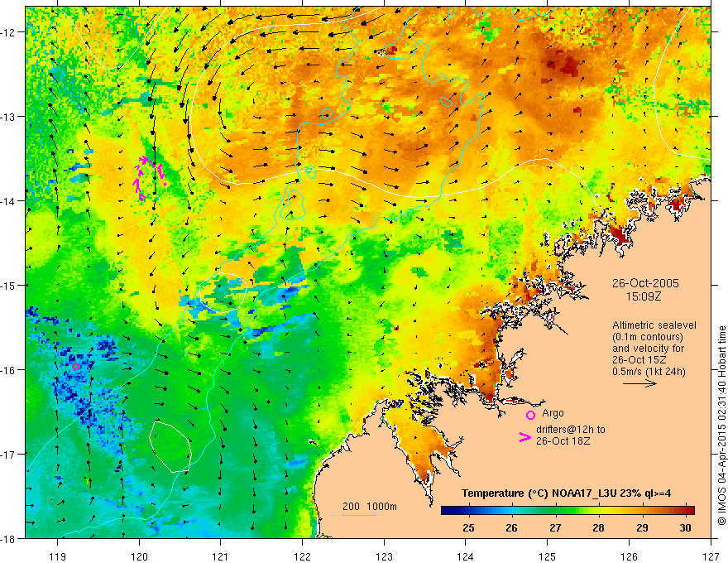Click the longitude axis label 126

click(629, 556)
